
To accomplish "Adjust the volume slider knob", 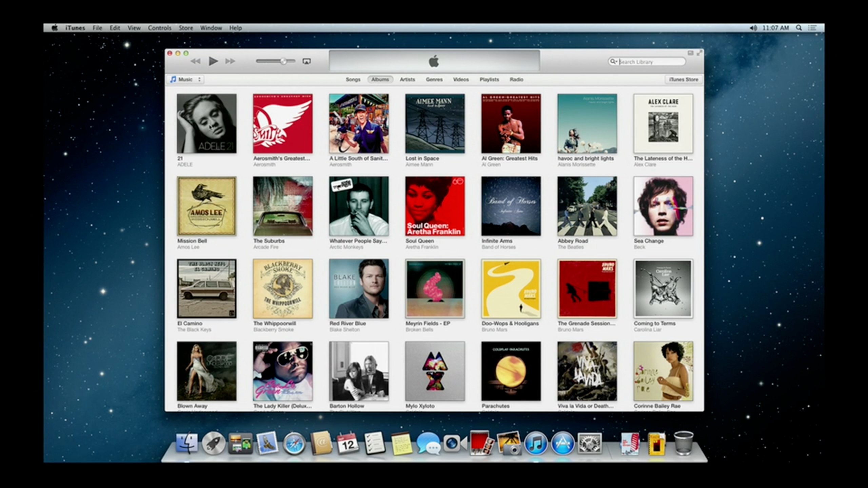I will pos(283,61).
